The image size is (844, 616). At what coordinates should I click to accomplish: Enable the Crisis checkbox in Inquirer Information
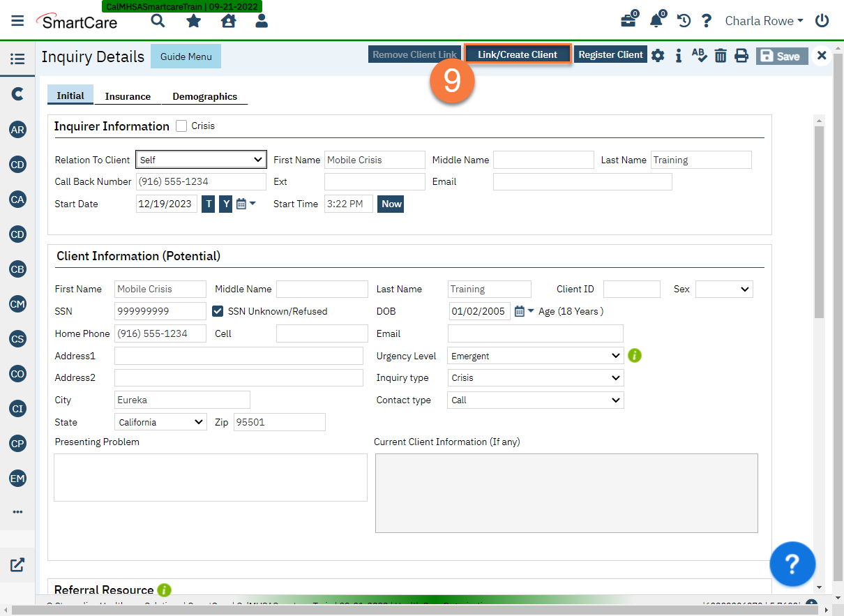pyautogui.click(x=181, y=126)
